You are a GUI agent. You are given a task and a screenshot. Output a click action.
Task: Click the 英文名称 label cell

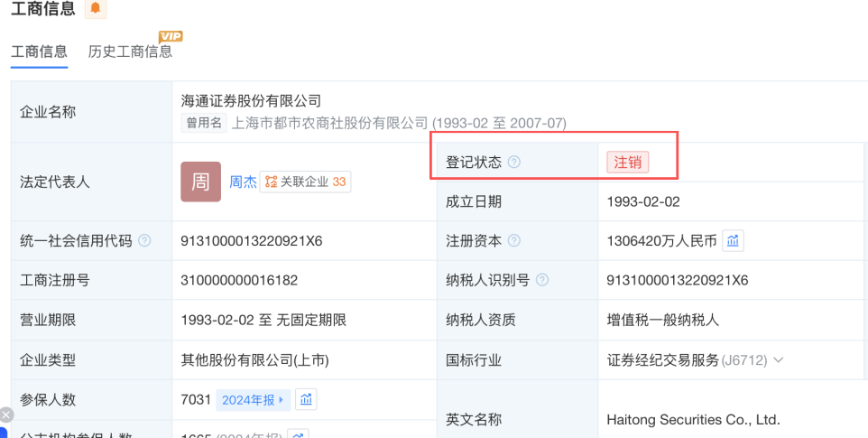518,411
